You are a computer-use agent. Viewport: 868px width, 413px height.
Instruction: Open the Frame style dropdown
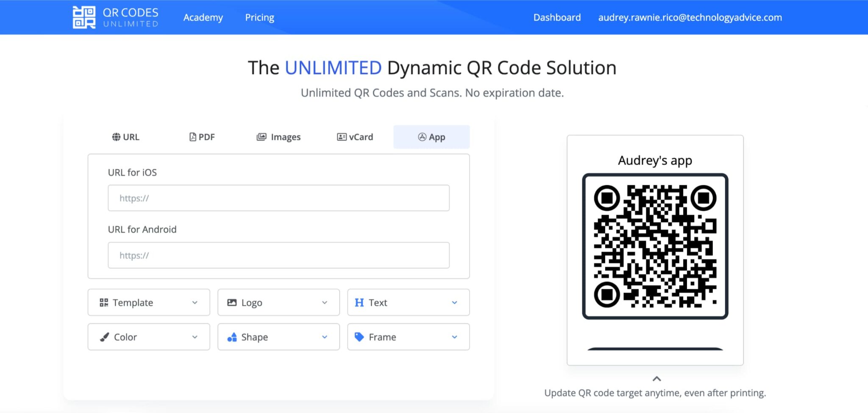[454, 337]
